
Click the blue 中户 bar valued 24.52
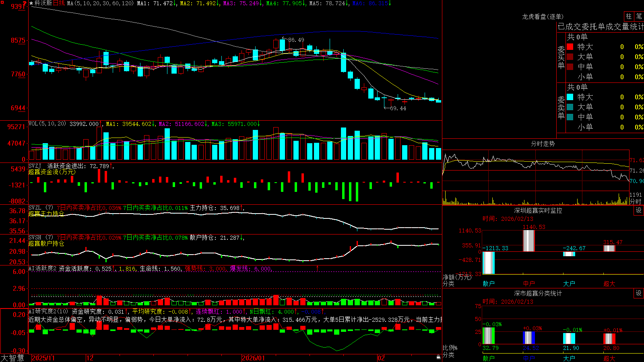528,338
